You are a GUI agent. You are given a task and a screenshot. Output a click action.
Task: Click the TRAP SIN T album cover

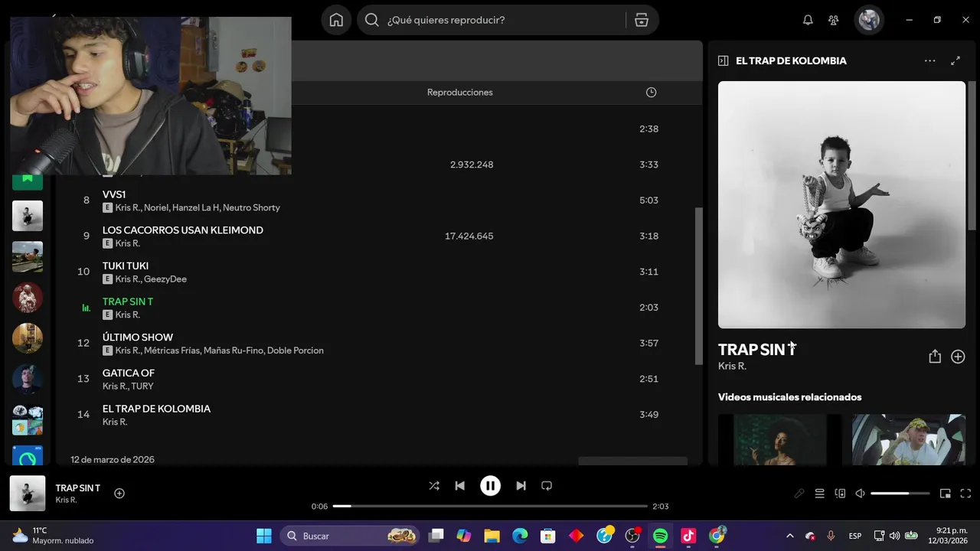pos(841,204)
